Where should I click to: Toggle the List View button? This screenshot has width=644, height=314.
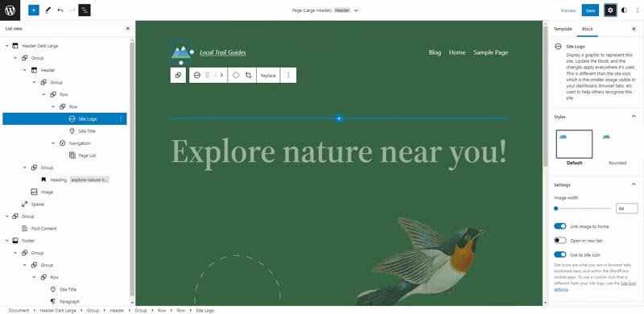point(85,10)
